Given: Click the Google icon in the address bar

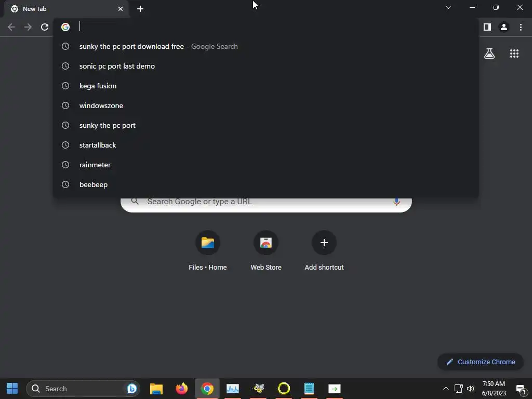Looking at the screenshot, I should pos(65,27).
